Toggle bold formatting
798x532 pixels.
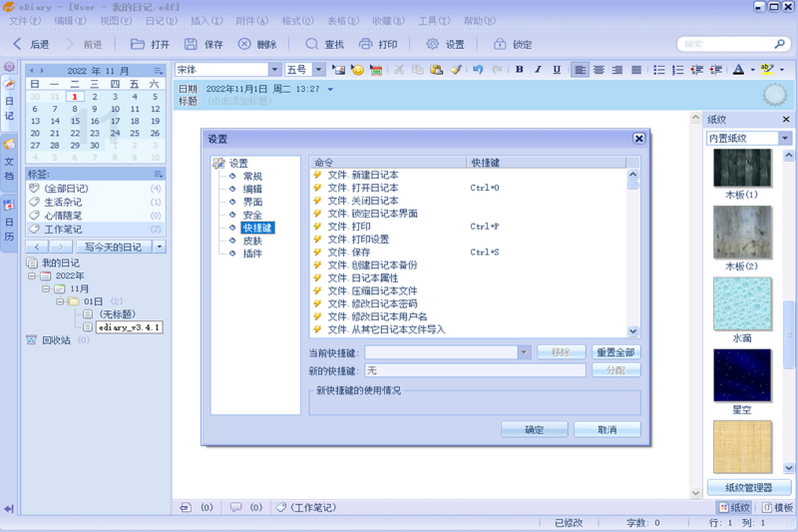[x=519, y=70]
